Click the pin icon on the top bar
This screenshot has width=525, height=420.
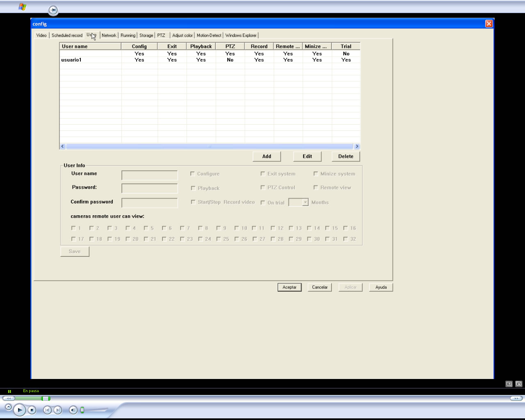pos(53,10)
